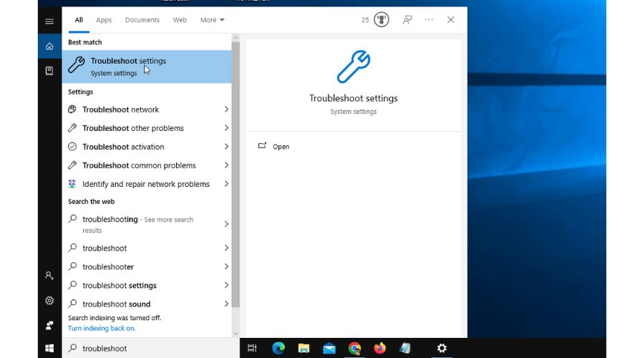Click scrollbar up arrow in results list
The width and height of the screenshot is (644, 358).
click(235, 38)
